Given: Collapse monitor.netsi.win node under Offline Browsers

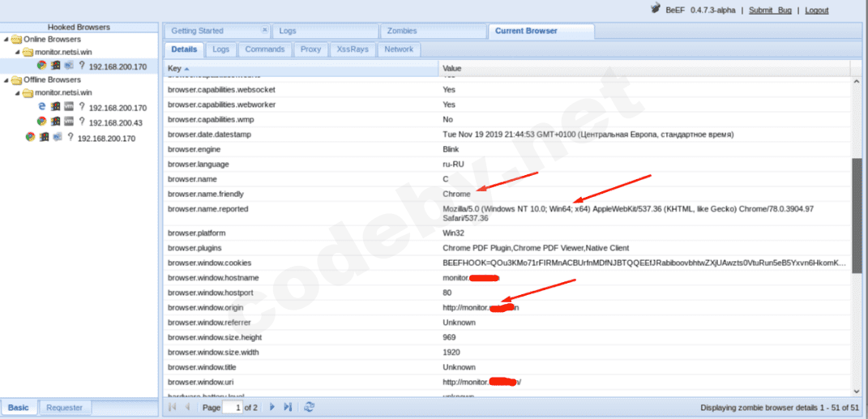Looking at the screenshot, I should [x=17, y=93].
